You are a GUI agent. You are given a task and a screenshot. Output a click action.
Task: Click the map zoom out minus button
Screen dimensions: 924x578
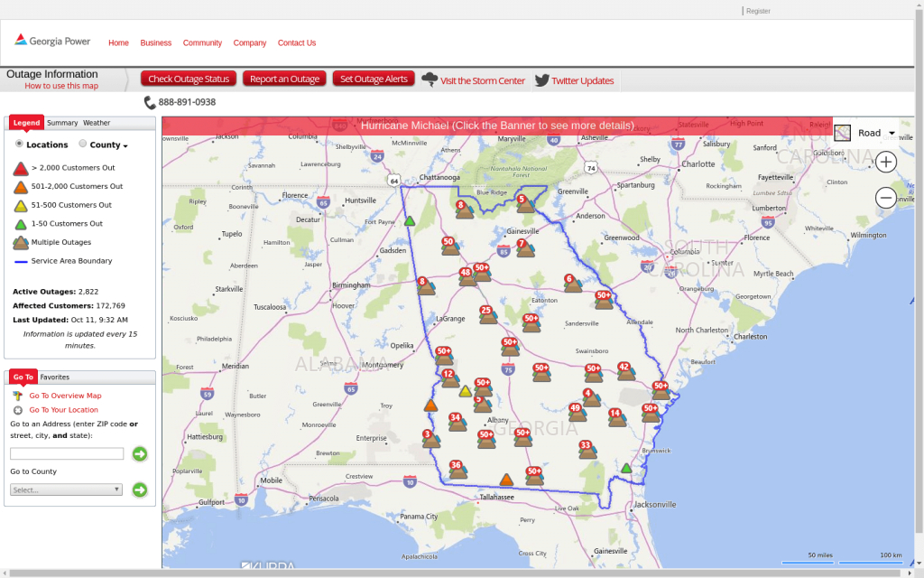click(886, 198)
